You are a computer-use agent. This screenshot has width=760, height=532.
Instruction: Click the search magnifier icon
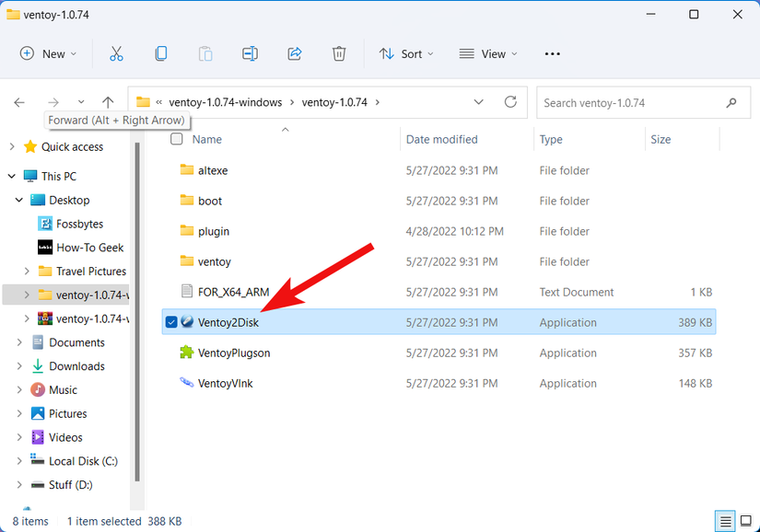click(x=731, y=102)
